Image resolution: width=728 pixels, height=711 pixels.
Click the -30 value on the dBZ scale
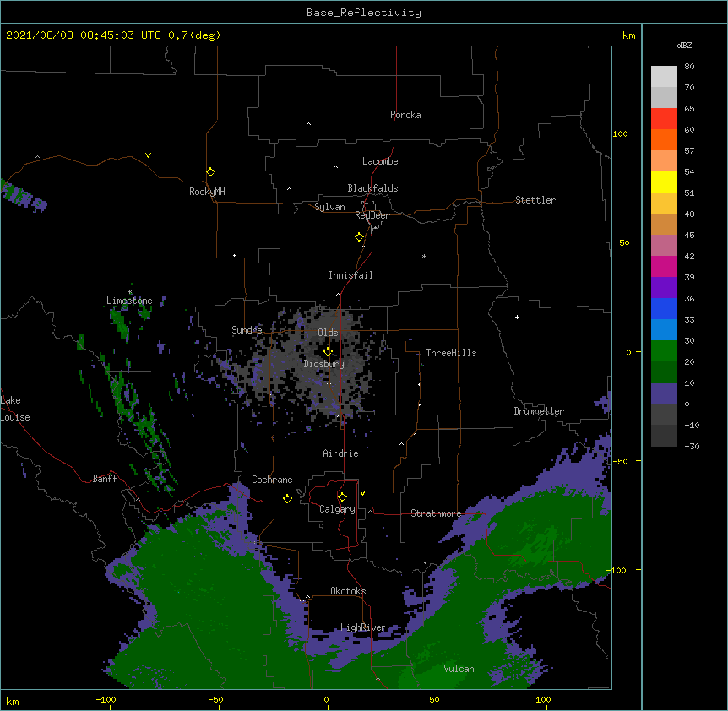(x=692, y=446)
